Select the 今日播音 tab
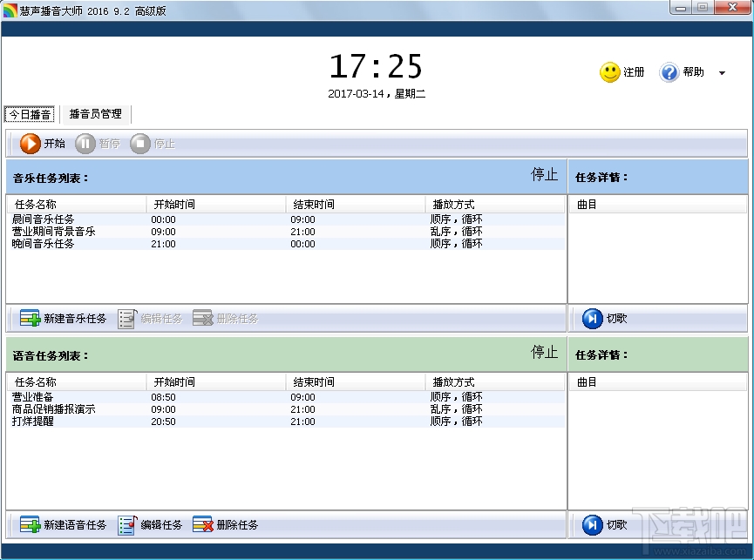Screen dimensions: 754x560 (x=30, y=114)
